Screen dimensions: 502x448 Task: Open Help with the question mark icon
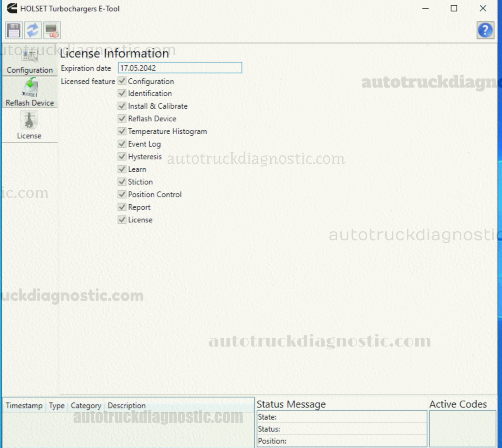485,31
